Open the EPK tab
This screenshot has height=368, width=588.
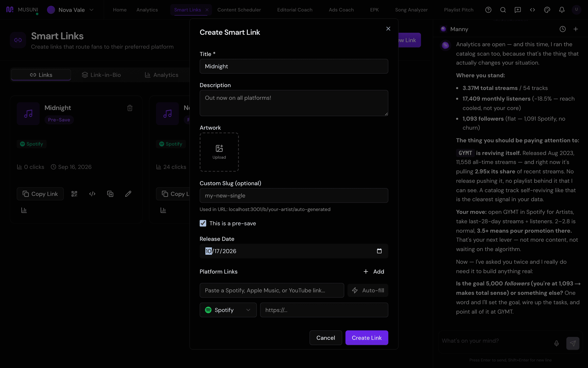coord(374,10)
